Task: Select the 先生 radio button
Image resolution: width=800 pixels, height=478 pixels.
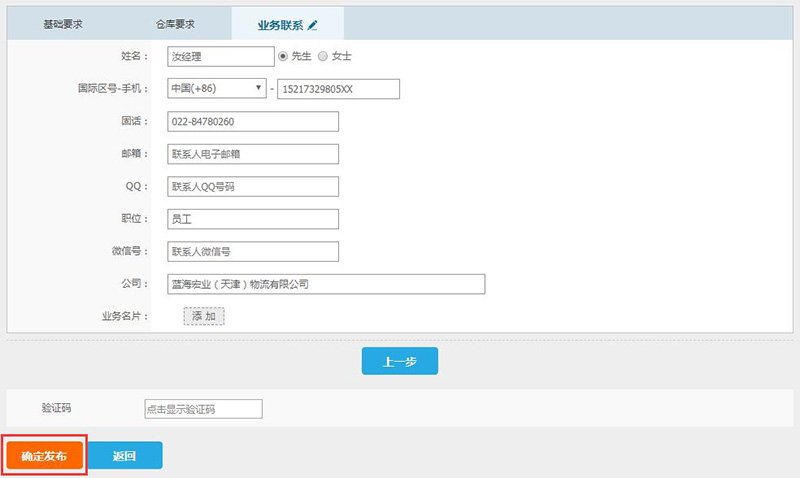Action: (283, 56)
